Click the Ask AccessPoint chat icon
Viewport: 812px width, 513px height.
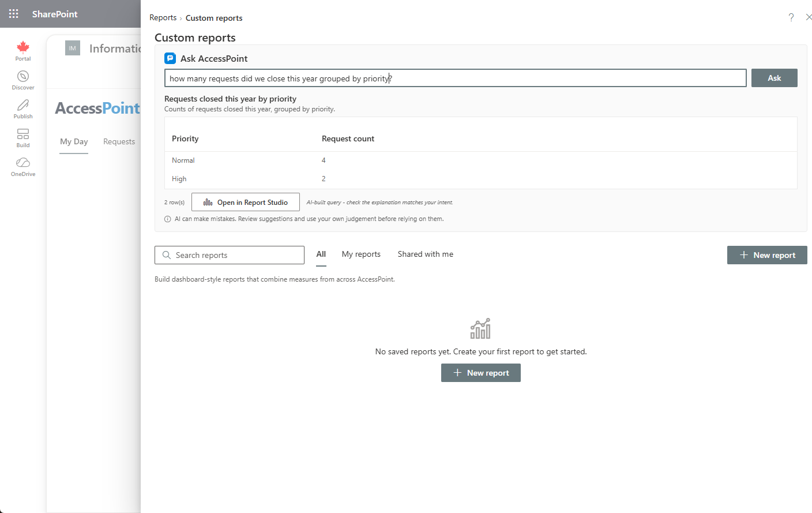point(170,58)
